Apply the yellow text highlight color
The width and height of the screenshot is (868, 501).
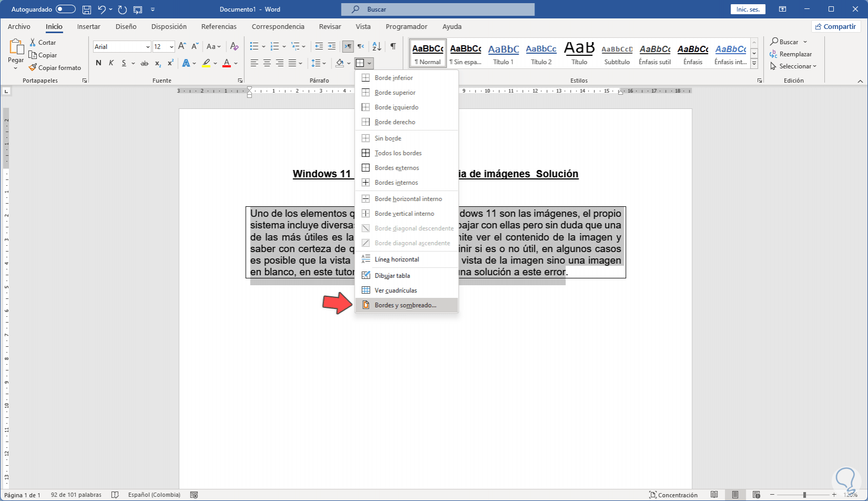pos(206,63)
